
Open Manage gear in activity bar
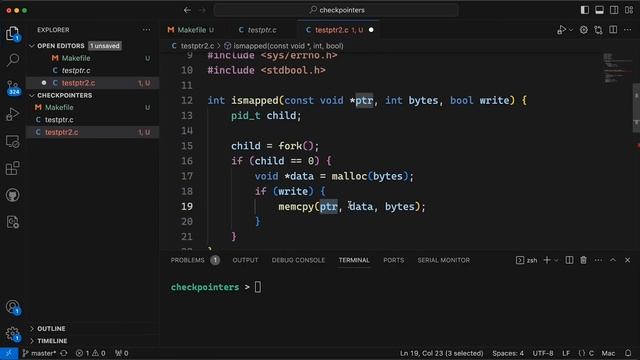tap(13, 334)
